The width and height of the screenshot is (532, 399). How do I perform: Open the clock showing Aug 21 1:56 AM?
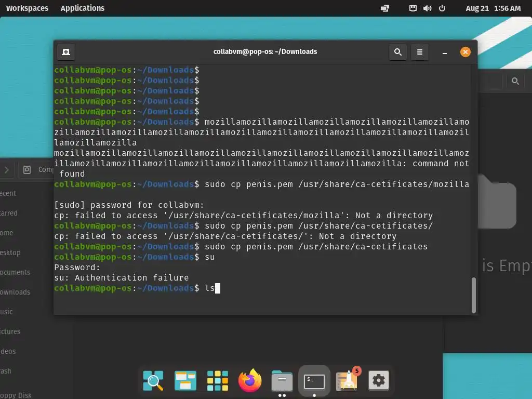click(x=493, y=8)
